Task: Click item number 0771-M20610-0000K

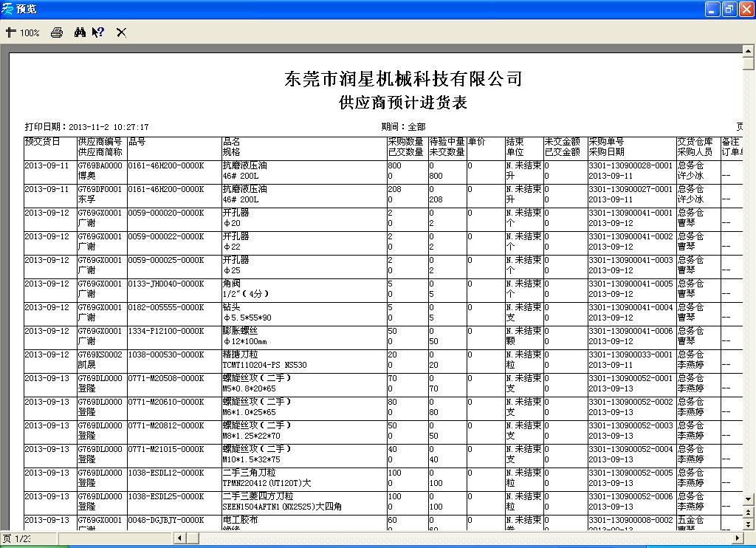Action: coord(166,402)
